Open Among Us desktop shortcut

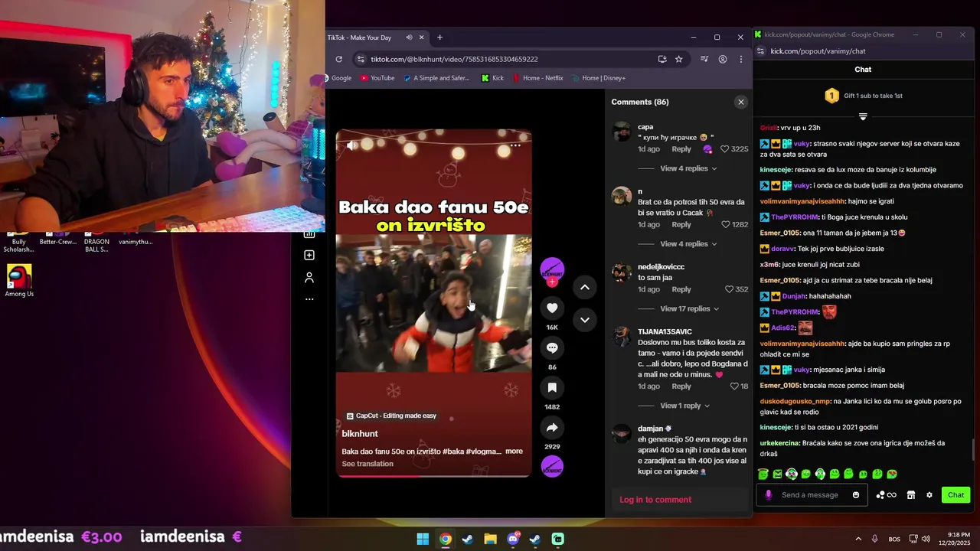pyautogui.click(x=19, y=281)
